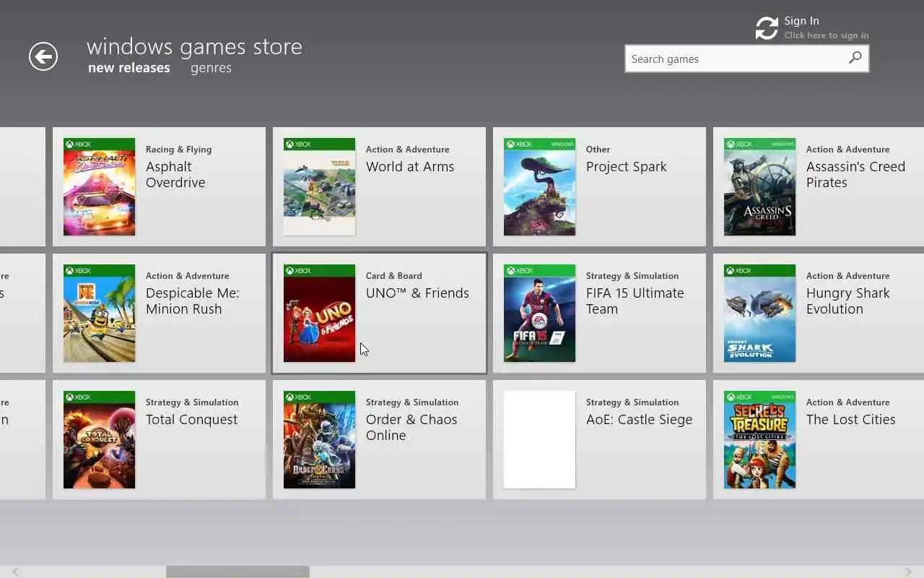Screen dimensions: 924x578
Task: Switch to the genres tab
Action: tap(211, 68)
